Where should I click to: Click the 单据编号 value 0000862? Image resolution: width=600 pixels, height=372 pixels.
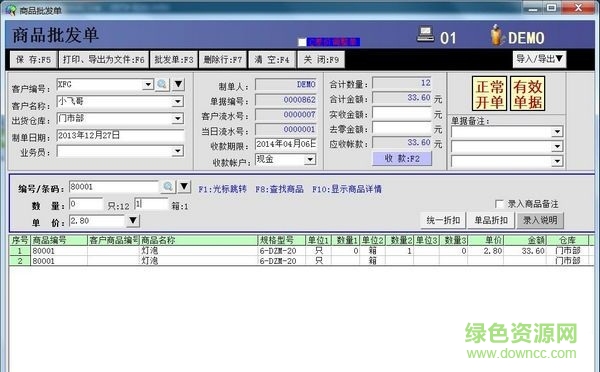tap(285, 100)
